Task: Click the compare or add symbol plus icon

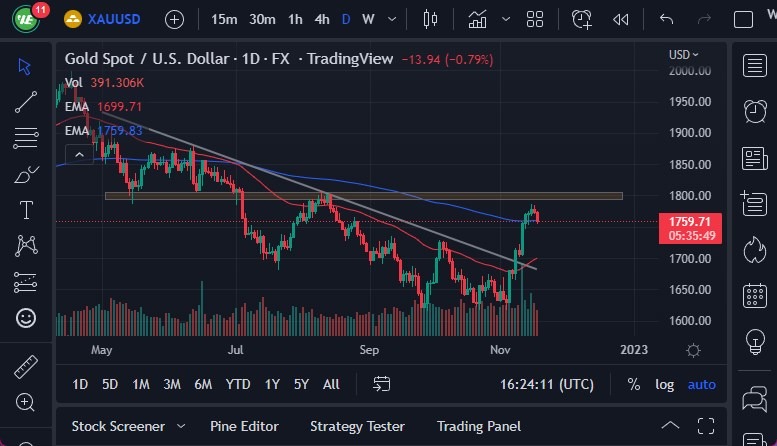Action: [174, 19]
